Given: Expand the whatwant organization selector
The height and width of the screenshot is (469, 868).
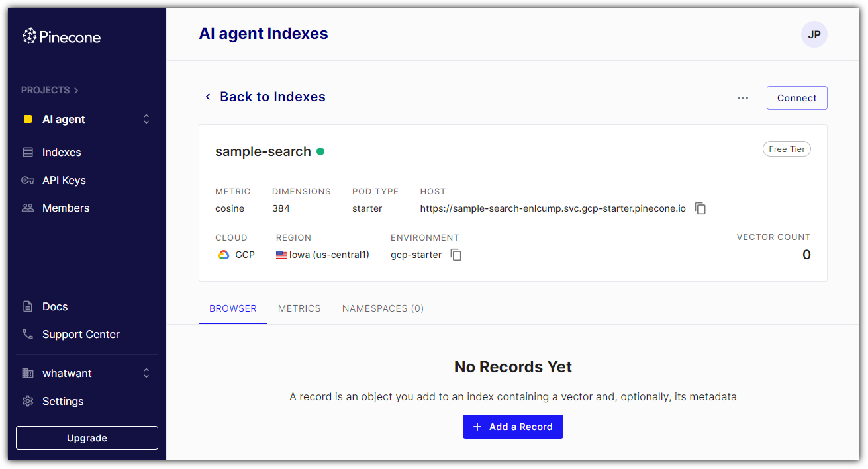Looking at the screenshot, I should 146,373.
